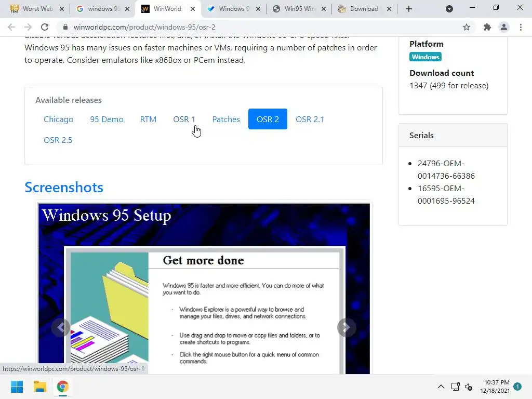This screenshot has height=399, width=532.
Task: Show previous screenshot in carousel
Action: pyautogui.click(x=61, y=327)
